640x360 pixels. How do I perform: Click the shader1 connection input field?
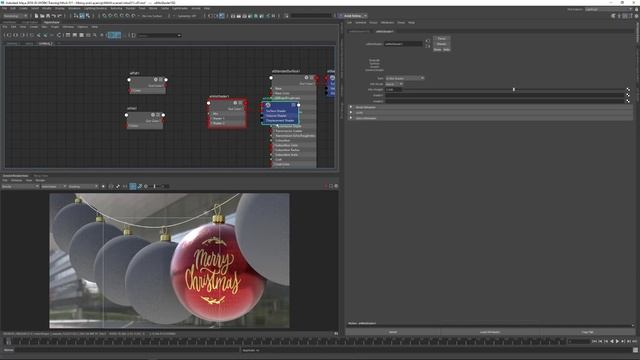click(504, 95)
